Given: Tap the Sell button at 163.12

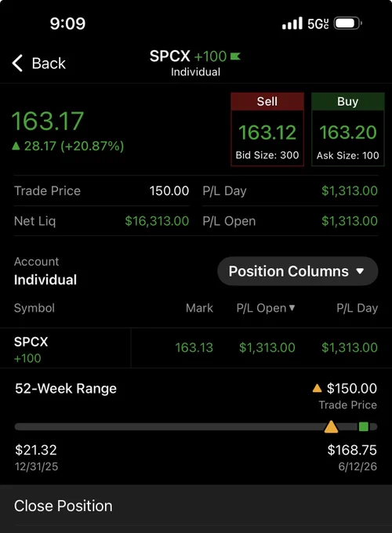Looking at the screenshot, I should [x=267, y=129].
